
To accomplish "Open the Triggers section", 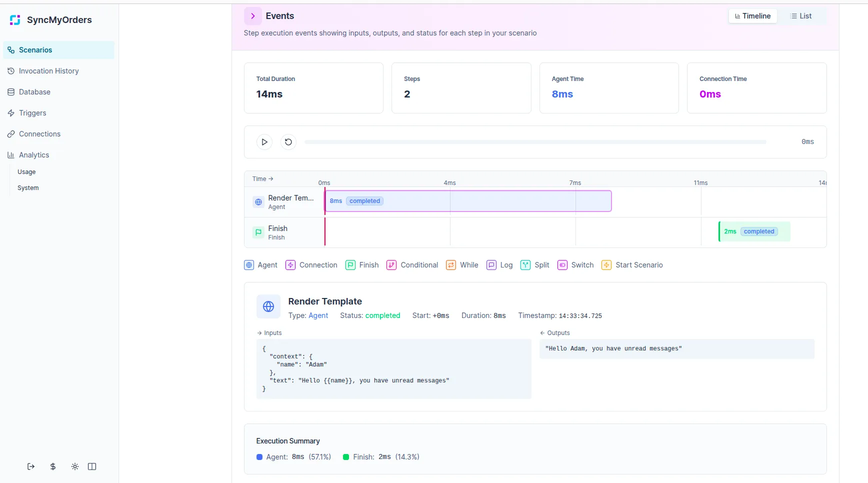I will coord(32,113).
